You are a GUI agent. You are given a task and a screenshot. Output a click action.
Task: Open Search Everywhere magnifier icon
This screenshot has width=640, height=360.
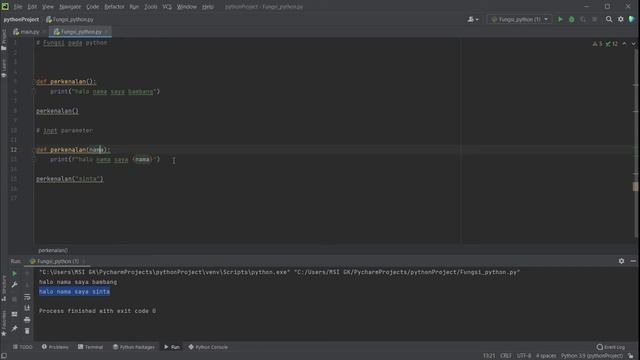[x=609, y=19]
